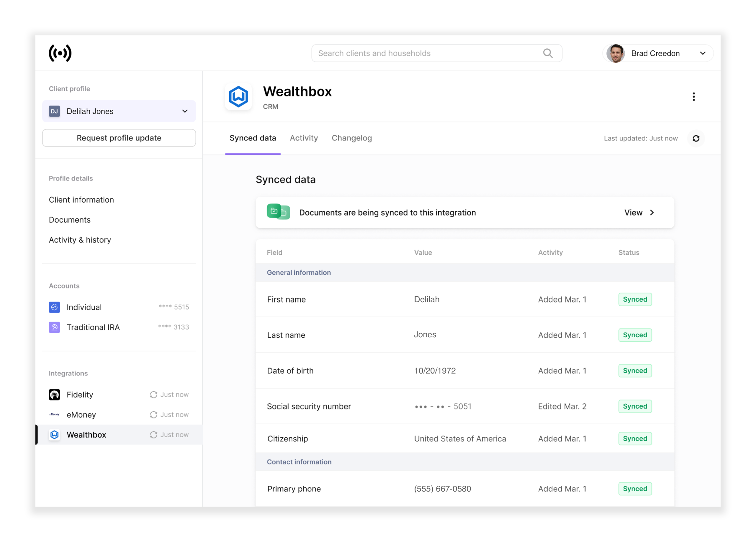Toggle the Synced status for Citizenship
Image resolution: width=756 pixels, height=542 pixels.
coord(634,438)
